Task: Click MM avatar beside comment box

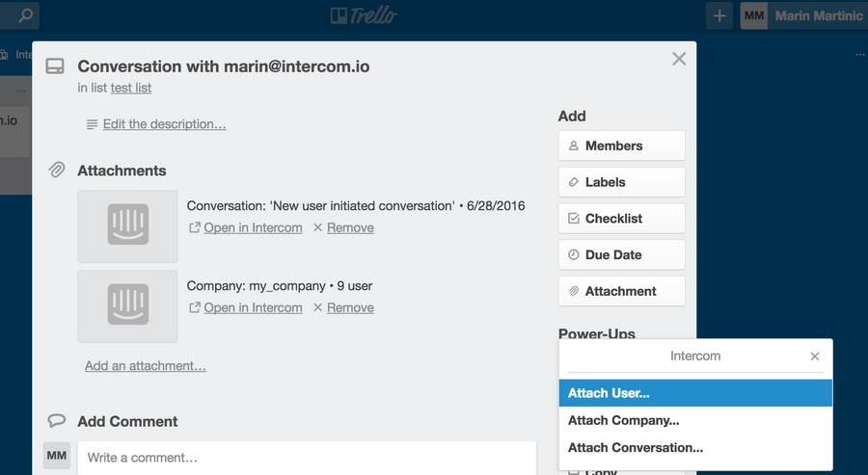Action: (x=57, y=456)
